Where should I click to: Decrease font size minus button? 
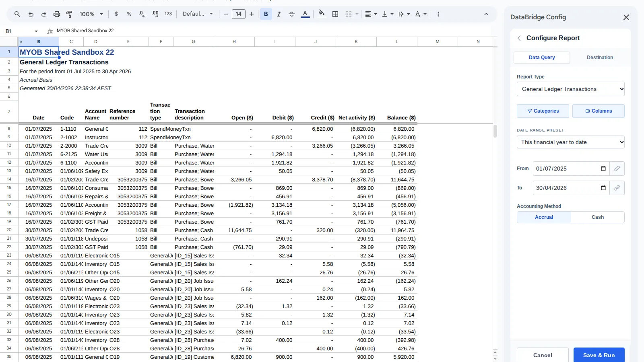(226, 14)
